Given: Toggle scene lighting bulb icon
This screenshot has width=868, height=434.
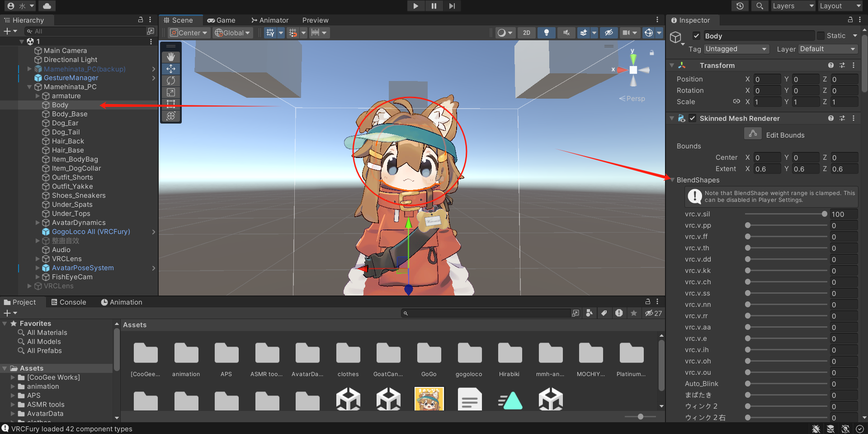Looking at the screenshot, I should [547, 33].
